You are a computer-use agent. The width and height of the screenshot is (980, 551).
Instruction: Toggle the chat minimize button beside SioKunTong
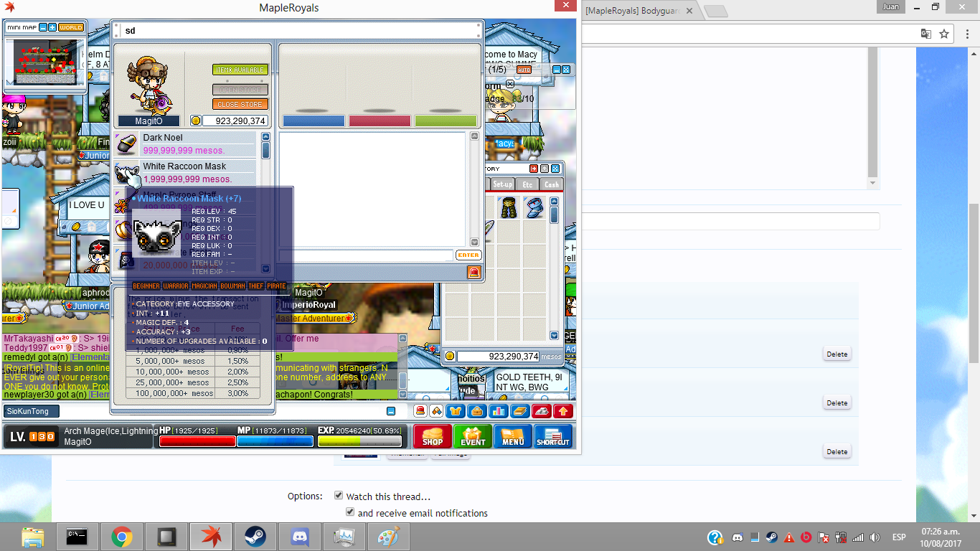click(x=391, y=411)
